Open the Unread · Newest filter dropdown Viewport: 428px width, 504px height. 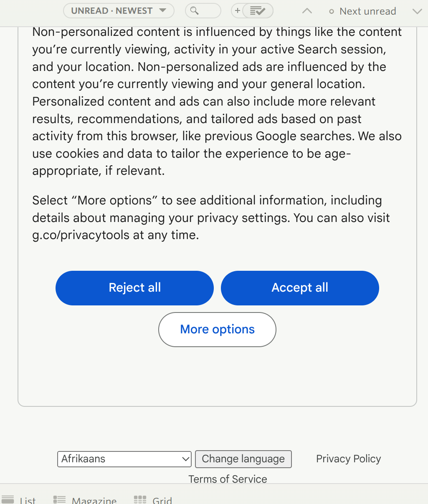point(119,11)
